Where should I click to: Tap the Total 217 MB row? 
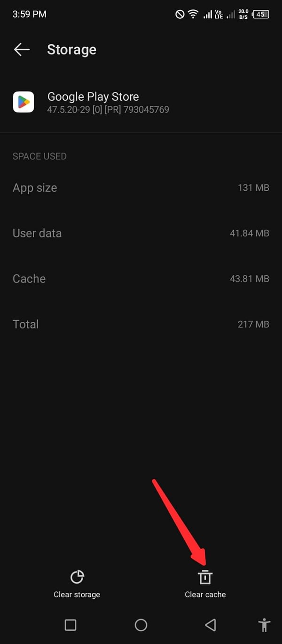(x=141, y=324)
